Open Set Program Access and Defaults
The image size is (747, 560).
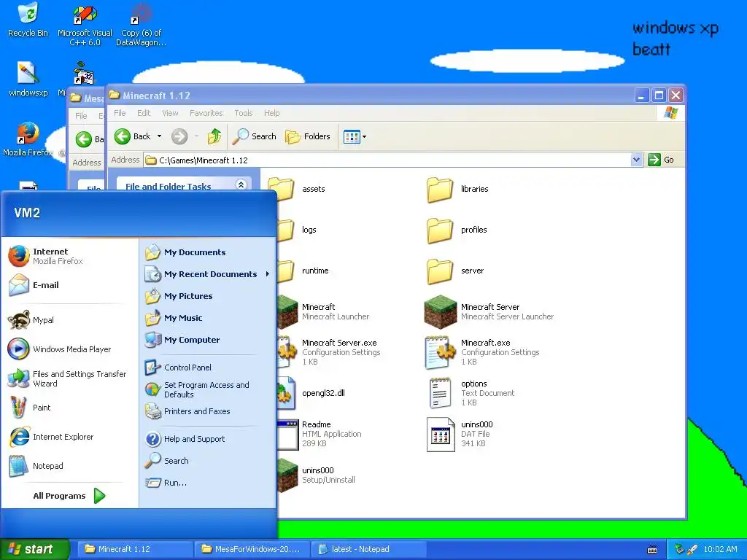[x=208, y=389]
